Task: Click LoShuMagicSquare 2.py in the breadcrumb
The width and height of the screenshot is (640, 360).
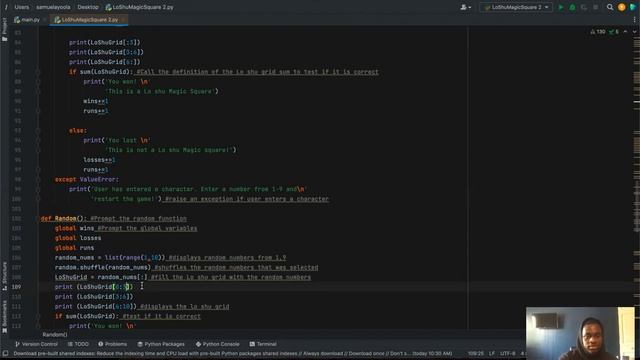Action: click(139, 7)
